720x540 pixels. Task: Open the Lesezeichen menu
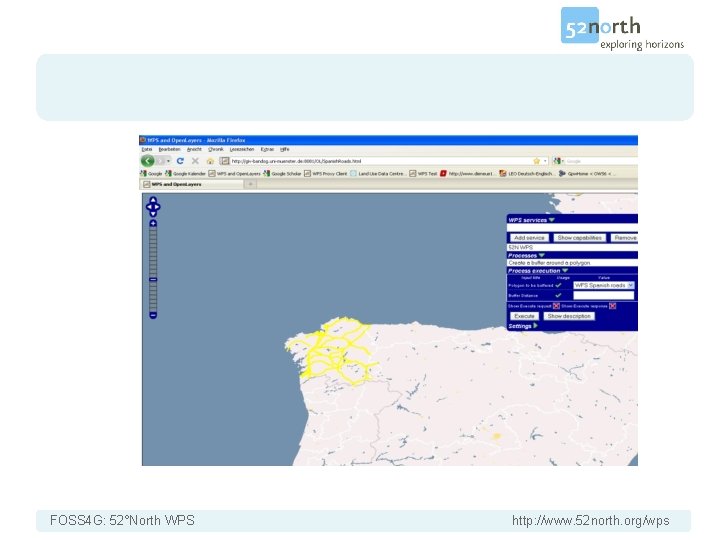(x=242, y=149)
